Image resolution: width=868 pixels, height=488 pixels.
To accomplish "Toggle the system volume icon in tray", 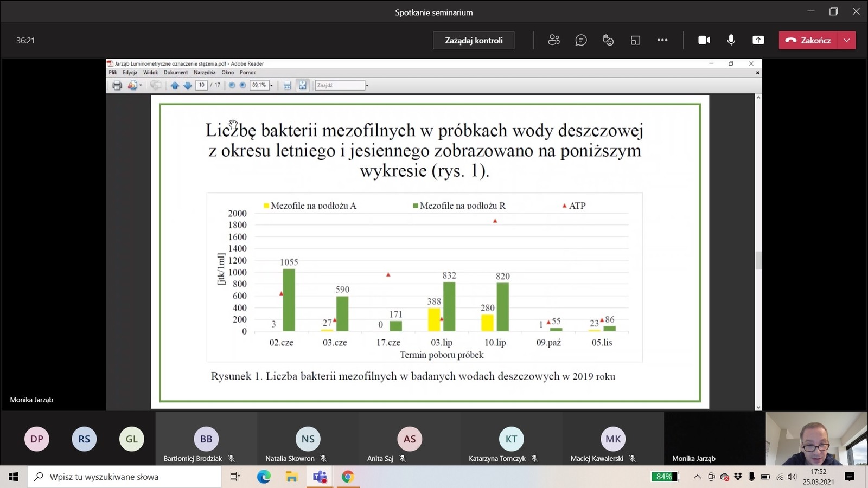I will coord(792,477).
